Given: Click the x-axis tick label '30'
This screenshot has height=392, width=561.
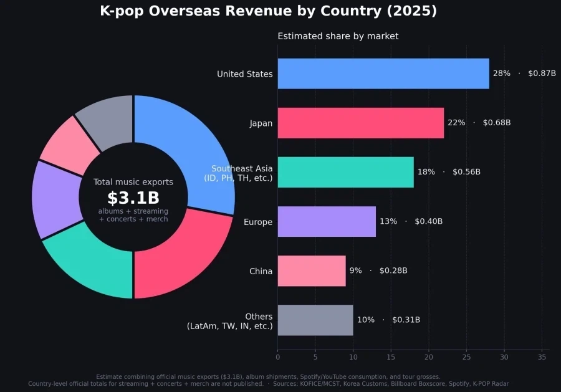Looking at the screenshot, I should 504,357.
